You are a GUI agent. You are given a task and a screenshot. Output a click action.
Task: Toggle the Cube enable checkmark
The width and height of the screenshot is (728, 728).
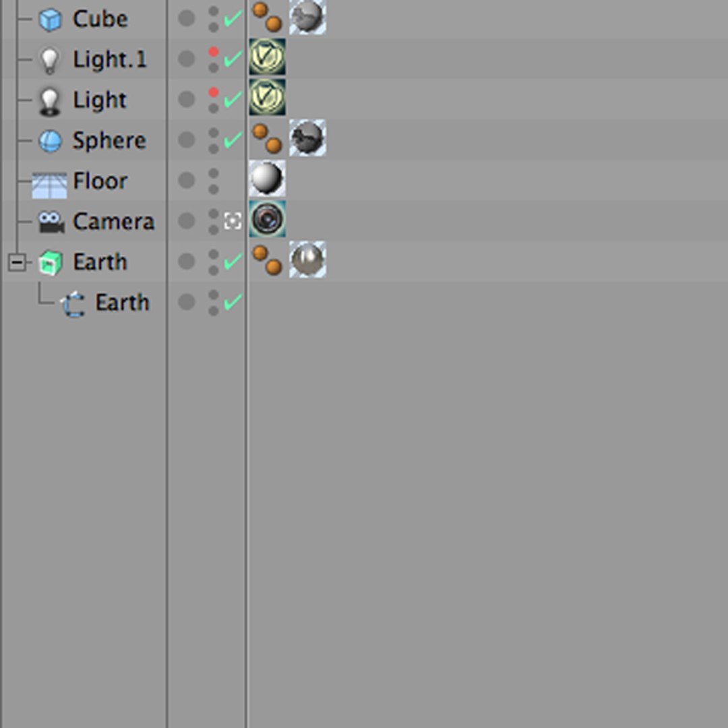[x=233, y=18]
